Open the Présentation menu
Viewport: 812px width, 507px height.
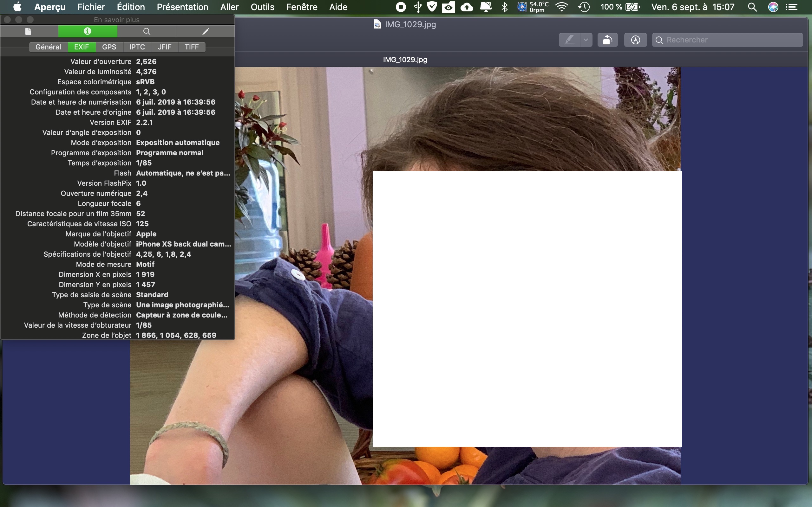pos(182,7)
